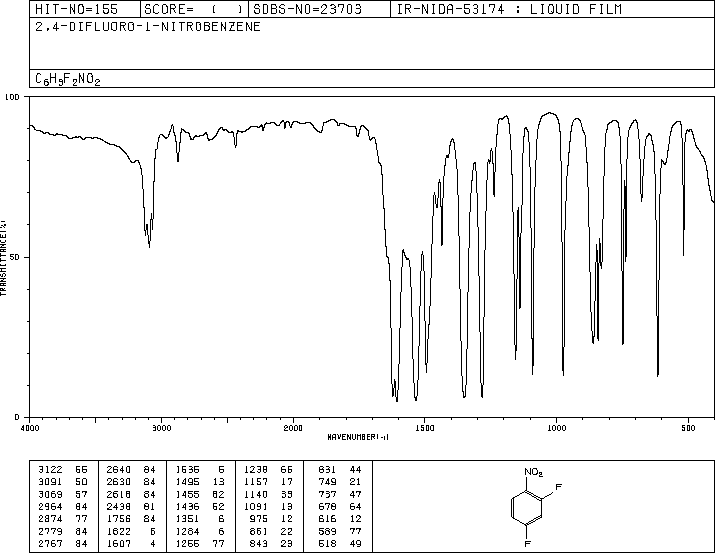Select the TRANSMITTANCE y-axis title
The height and width of the screenshot is (553, 715).
pos(3,258)
